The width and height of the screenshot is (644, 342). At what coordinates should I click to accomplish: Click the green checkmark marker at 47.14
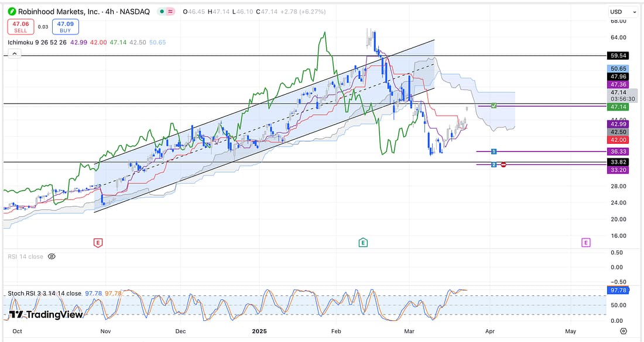(494, 105)
